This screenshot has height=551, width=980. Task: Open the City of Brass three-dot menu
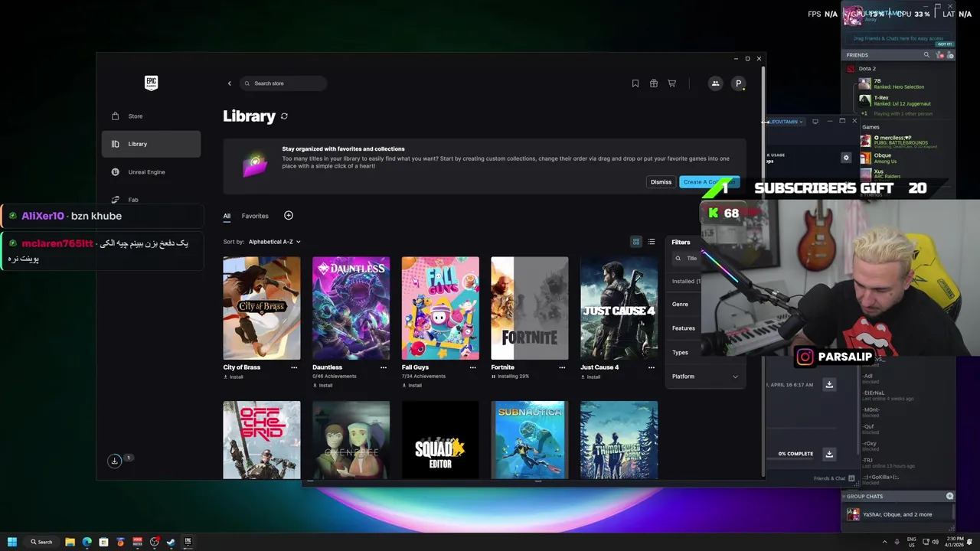click(x=294, y=367)
